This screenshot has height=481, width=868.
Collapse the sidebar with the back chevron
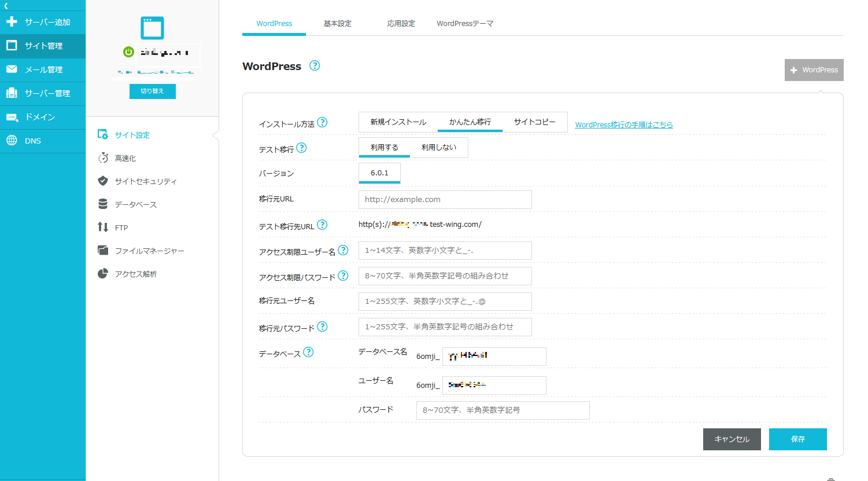(x=6, y=5)
